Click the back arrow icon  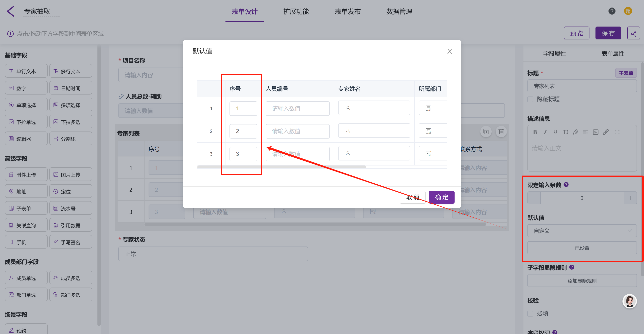pos(10,11)
